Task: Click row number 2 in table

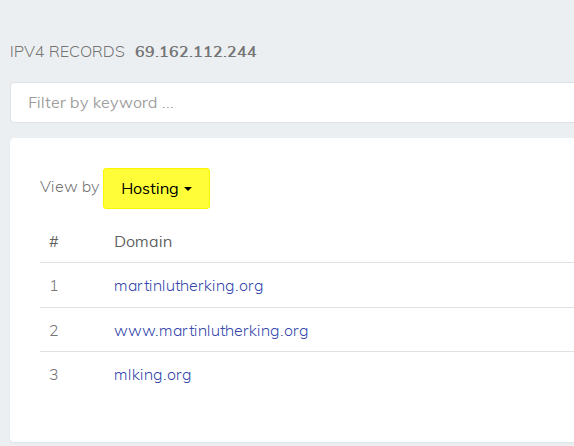Action: point(54,331)
